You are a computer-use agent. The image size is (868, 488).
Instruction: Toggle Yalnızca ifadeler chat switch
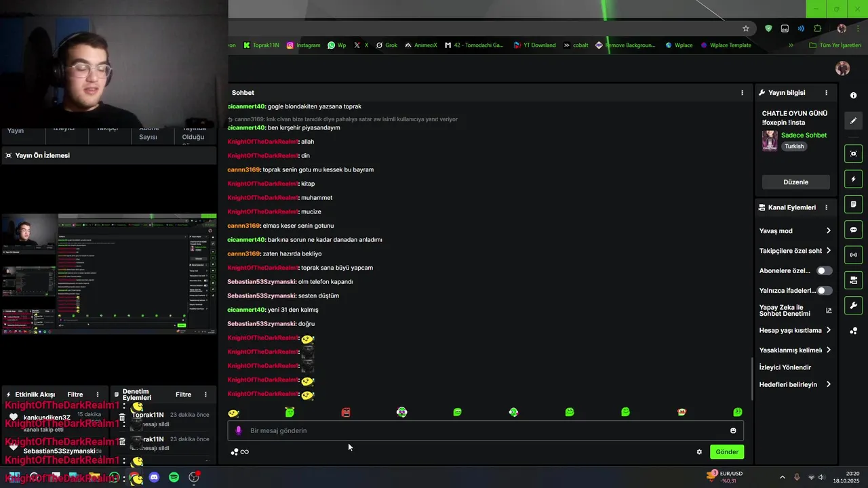point(824,290)
